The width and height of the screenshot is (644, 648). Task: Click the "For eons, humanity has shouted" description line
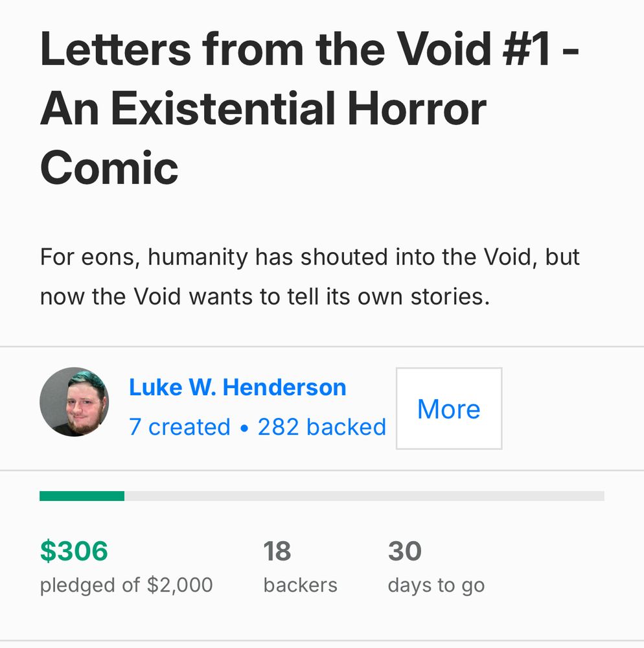pyautogui.click(x=310, y=257)
